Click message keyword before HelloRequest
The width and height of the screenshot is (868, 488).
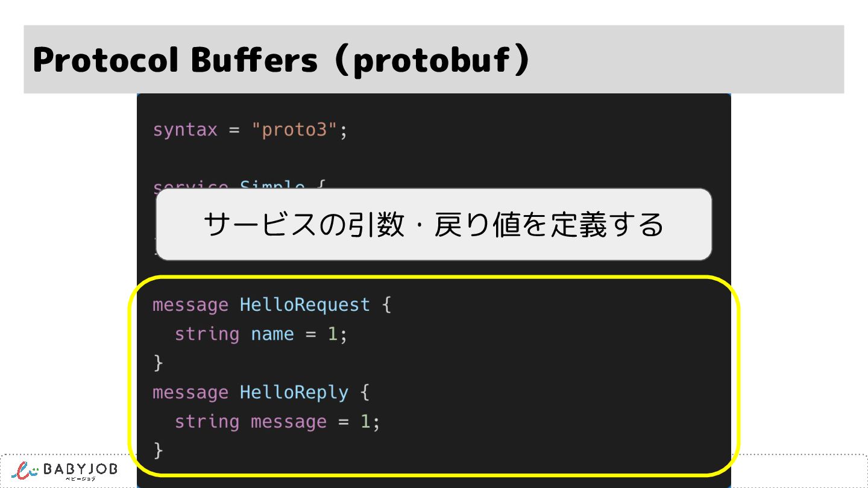point(190,305)
